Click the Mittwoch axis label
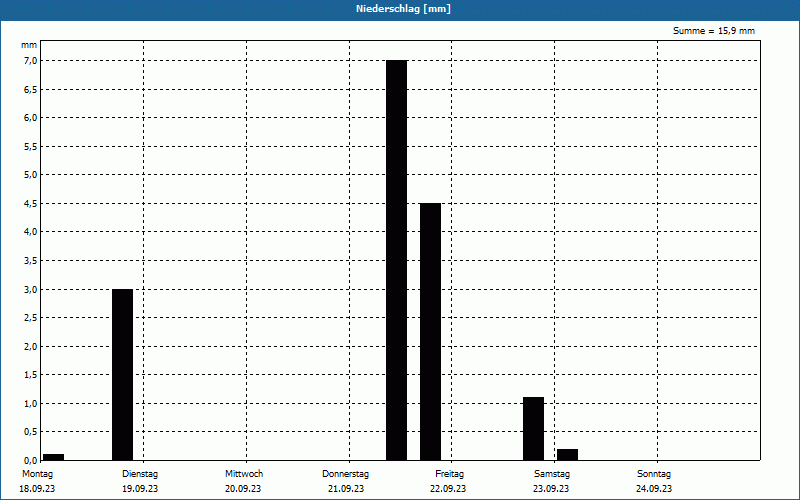Viewport: 800px width, 500px height. pos(244,474)
